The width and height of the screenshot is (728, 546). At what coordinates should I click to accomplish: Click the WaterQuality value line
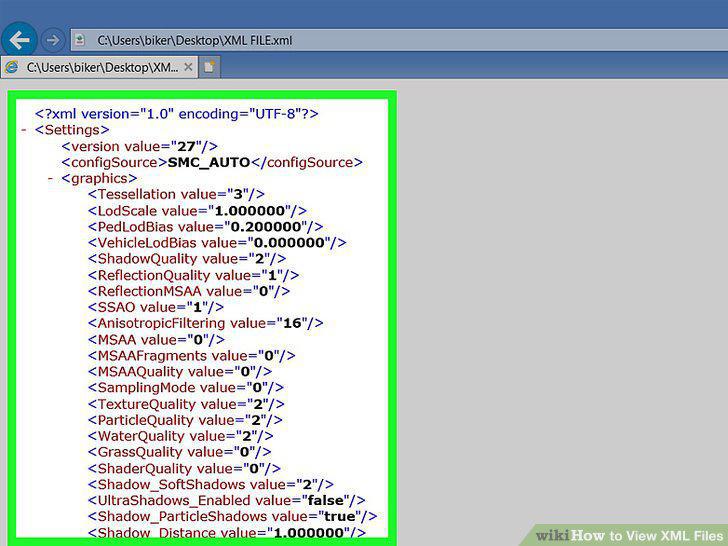[x=180, y=436]
